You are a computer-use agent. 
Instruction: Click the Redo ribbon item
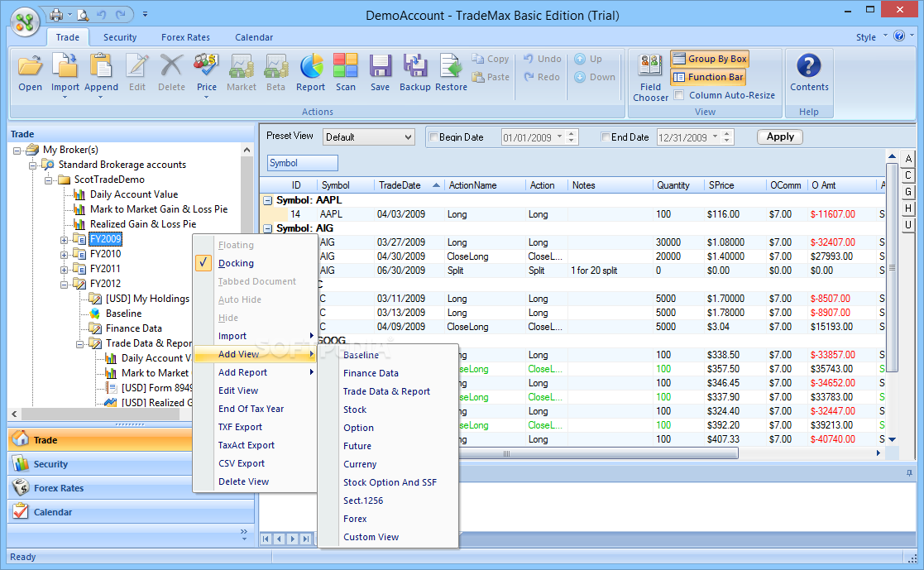[542, 77]
